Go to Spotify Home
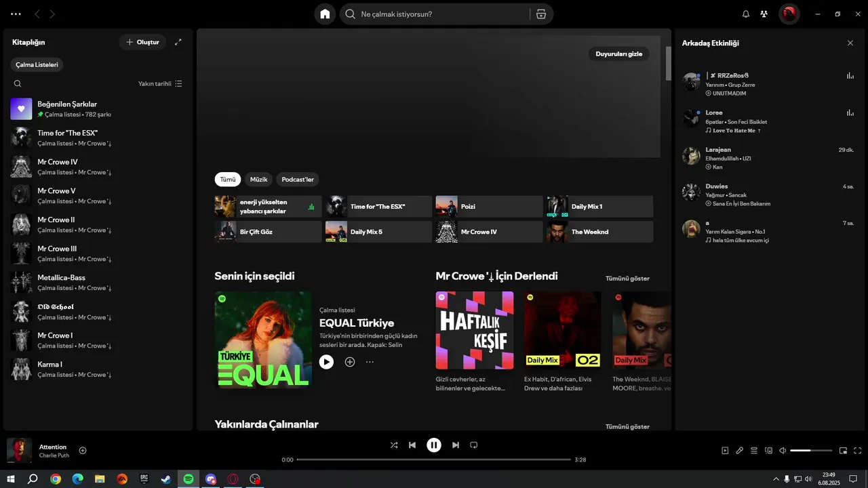 [x=325, y=14]
